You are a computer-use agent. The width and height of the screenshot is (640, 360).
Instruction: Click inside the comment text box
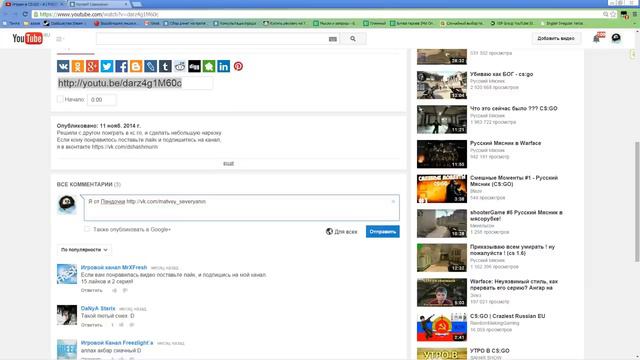pyautogui.click(x=242, y=208)
